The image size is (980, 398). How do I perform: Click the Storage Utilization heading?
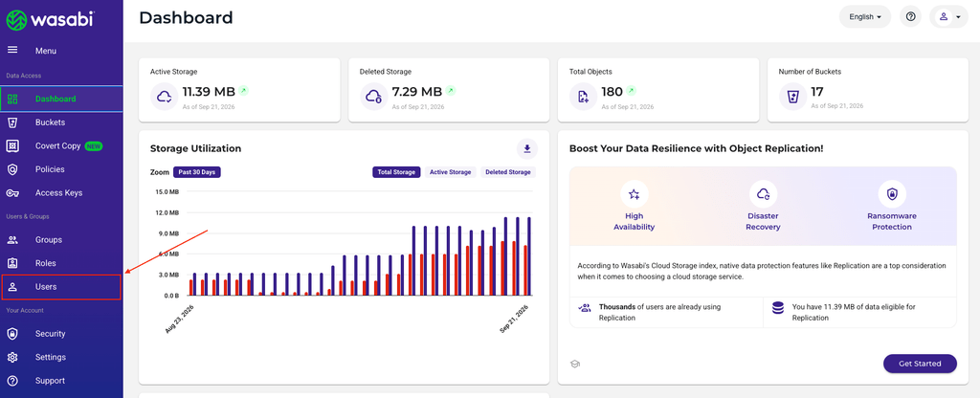(x=195, y=148)
